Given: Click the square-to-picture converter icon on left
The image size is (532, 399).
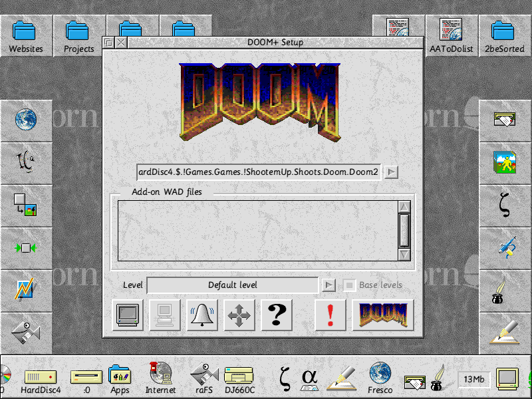Looking at the screenshot, I should pyautogui.click(x=25, y=205).
